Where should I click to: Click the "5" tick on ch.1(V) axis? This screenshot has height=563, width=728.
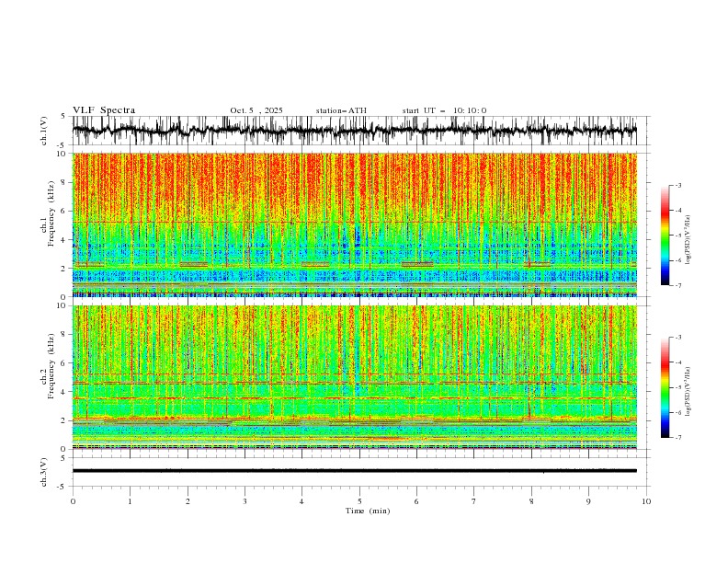63,117
